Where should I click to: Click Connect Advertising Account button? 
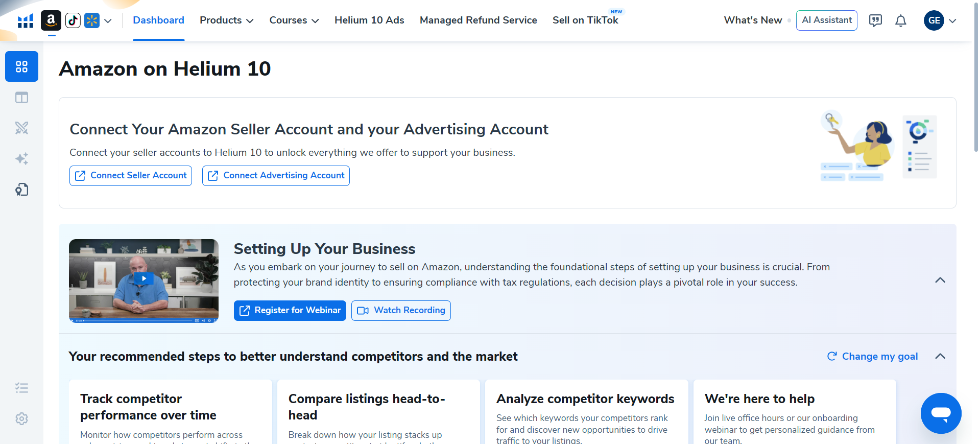pyautogui.click(x=276, y=176)
